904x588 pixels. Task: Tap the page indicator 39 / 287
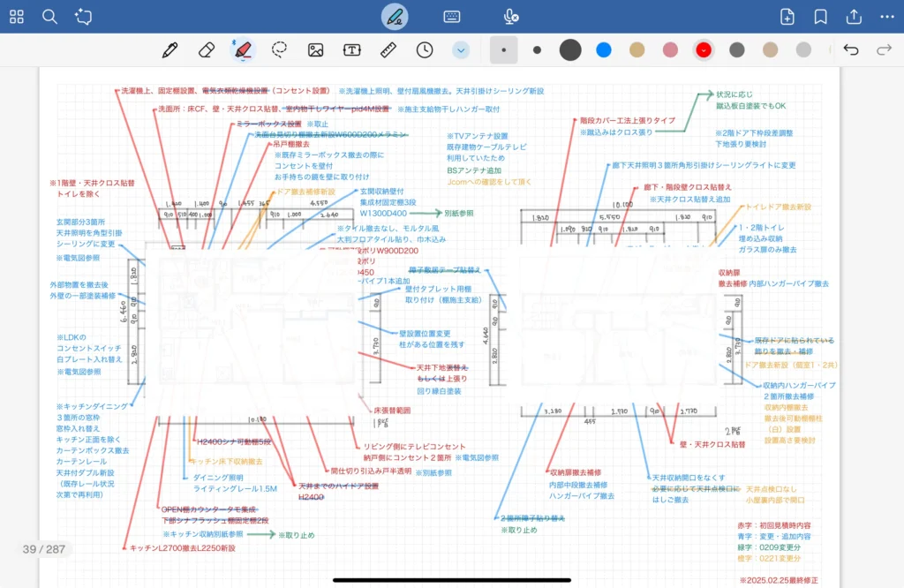click(x=45, y=549)
